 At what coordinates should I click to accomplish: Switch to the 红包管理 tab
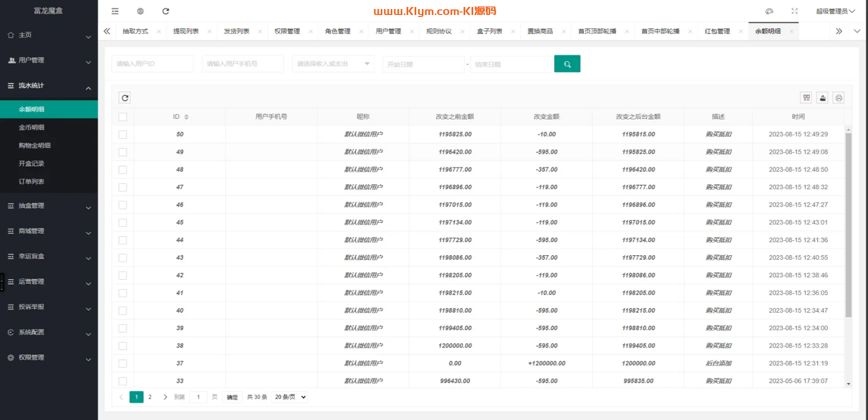point(717,31)
